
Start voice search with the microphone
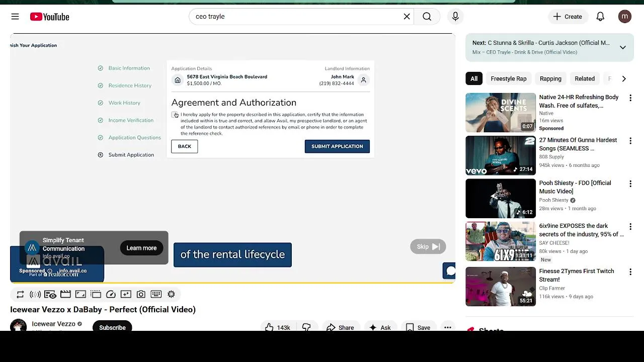tap(455, 17)
